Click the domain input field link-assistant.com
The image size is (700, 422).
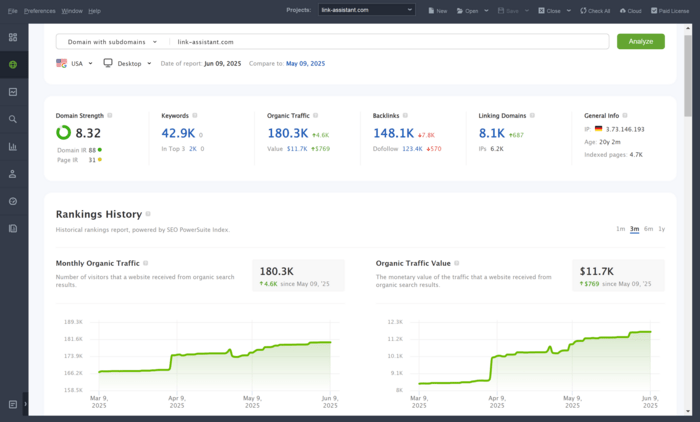[x=388, y=42]
